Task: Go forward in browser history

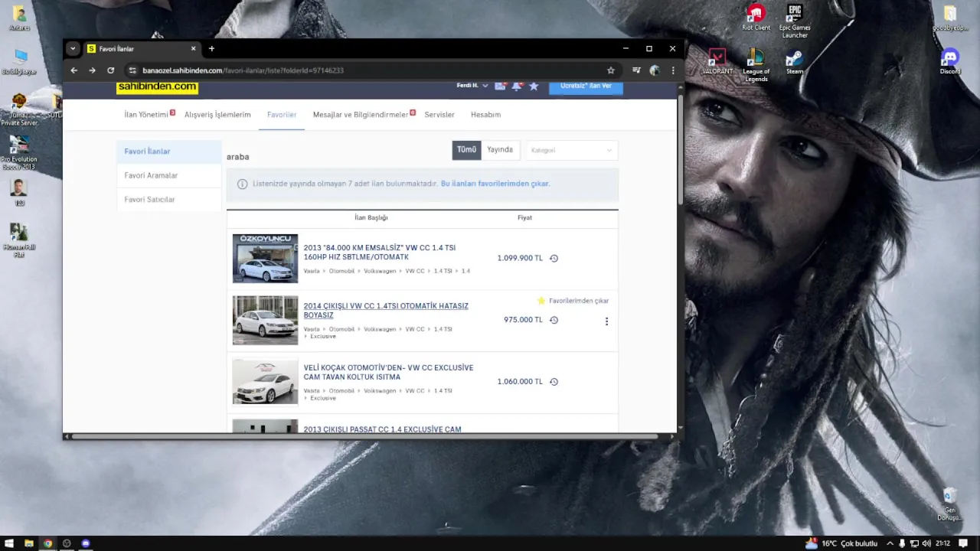Action: click(92, 70)
